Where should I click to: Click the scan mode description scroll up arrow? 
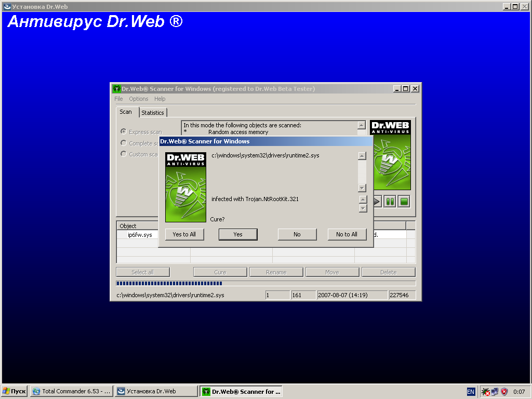pyautogui.click(x=362, y=125)
